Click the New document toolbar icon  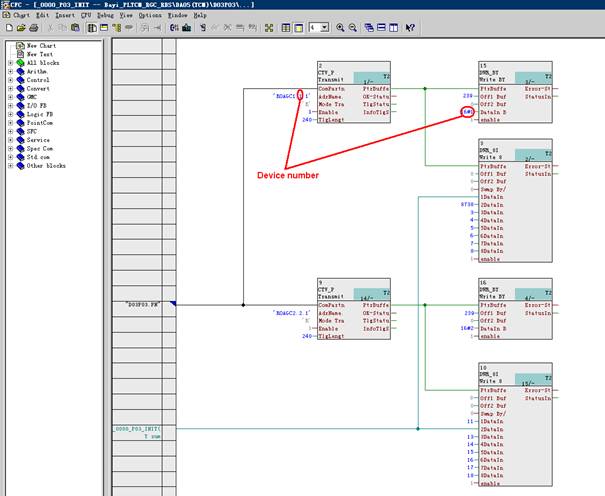coord(8,28)
